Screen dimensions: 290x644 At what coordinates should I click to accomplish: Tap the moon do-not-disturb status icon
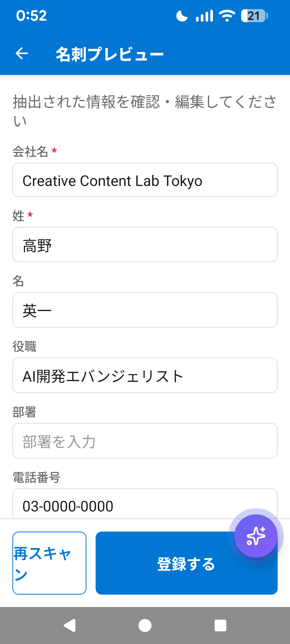point(182,16)
